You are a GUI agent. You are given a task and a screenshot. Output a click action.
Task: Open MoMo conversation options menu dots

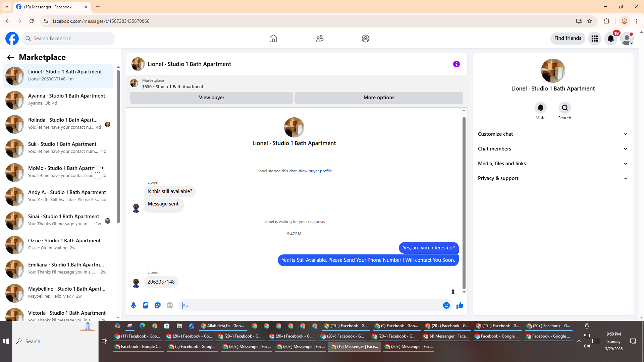coord(98,173)
